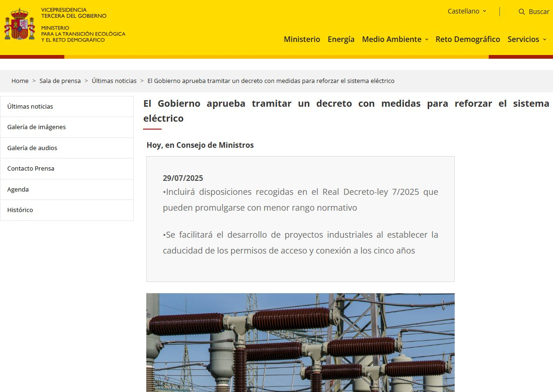The image size is (553, 392).
Task: Open the Histórico sidebar item
Action: click(x=20, y=210)
